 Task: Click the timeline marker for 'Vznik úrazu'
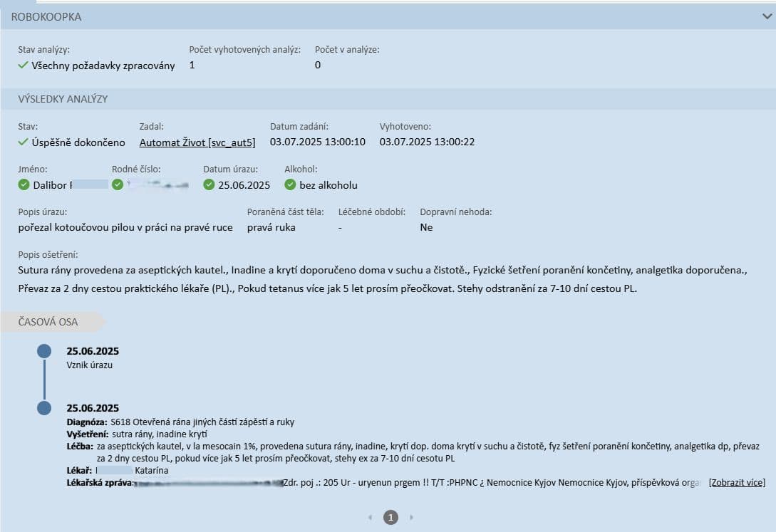coord(44,351)
